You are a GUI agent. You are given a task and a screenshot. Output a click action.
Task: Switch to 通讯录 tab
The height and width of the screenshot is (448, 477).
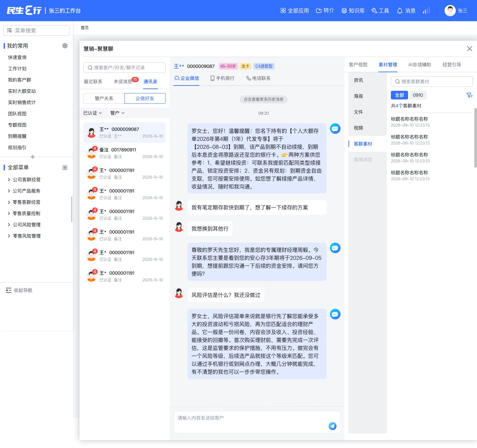click(150, 82)
